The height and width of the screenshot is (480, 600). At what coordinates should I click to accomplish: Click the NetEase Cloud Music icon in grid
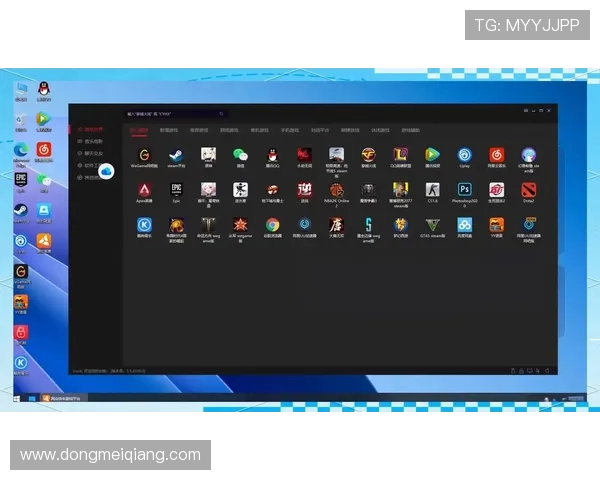pyautogui.click(x=497, y=155)
